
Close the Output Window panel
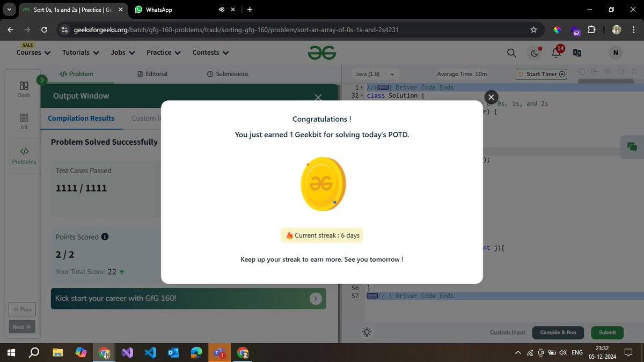[318, 97]
